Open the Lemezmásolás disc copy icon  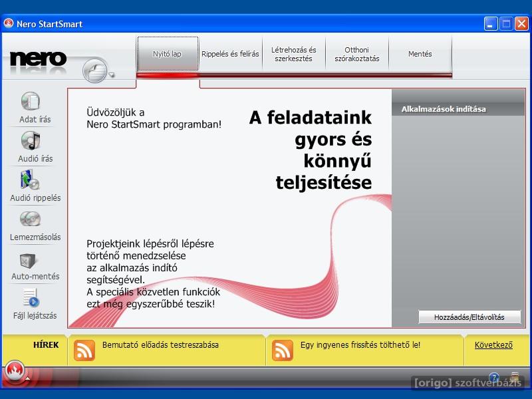(30, 219)
